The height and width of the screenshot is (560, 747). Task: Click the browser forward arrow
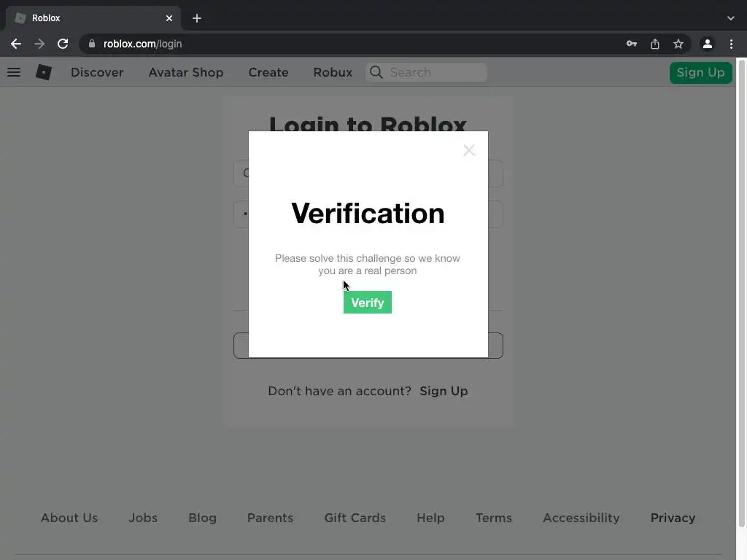click(39, 44)
